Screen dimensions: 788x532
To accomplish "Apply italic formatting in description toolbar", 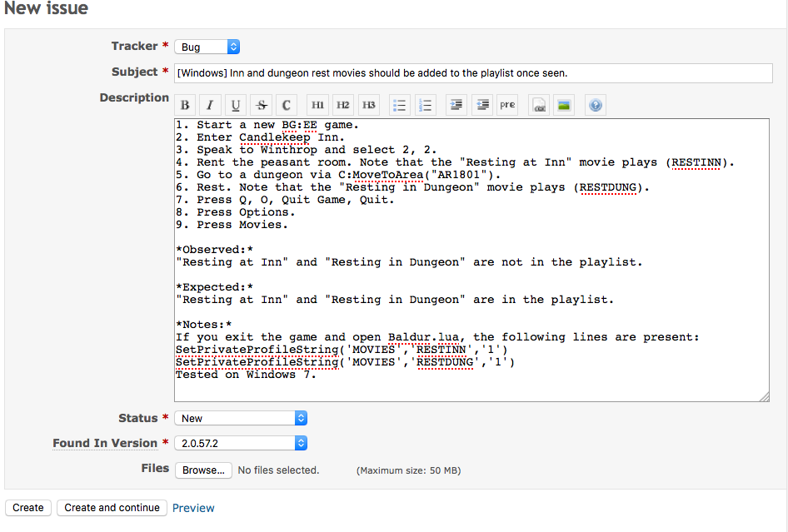I will coord(210,105).
